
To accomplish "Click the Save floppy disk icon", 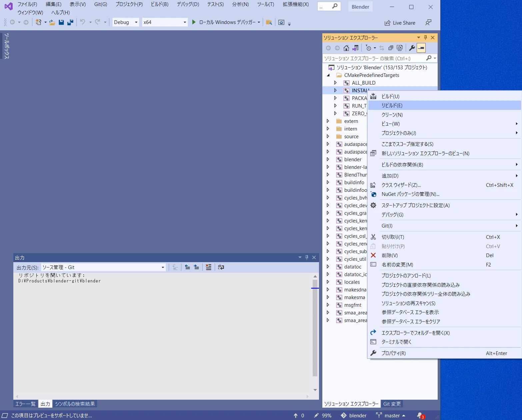I will (61, 22).
